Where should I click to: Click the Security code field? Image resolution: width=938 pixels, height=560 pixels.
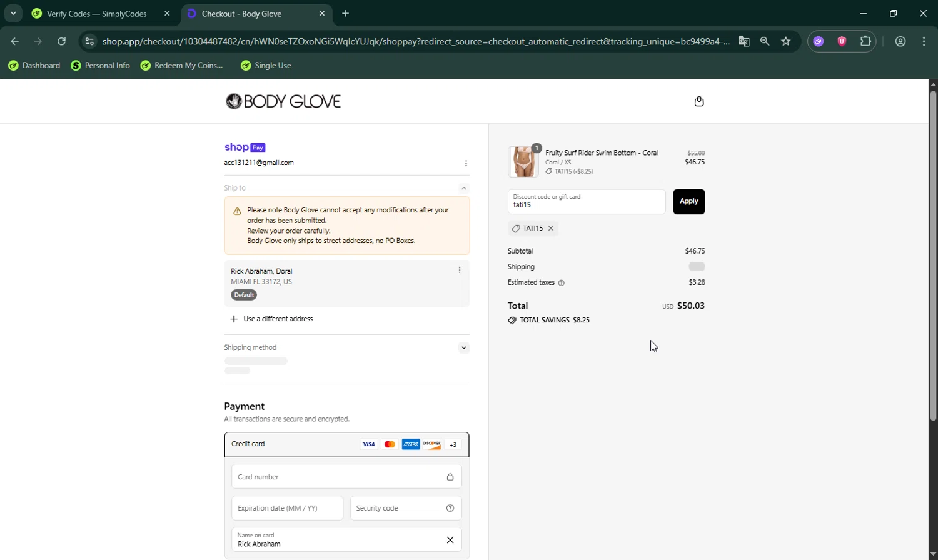[x=406, y=508]
